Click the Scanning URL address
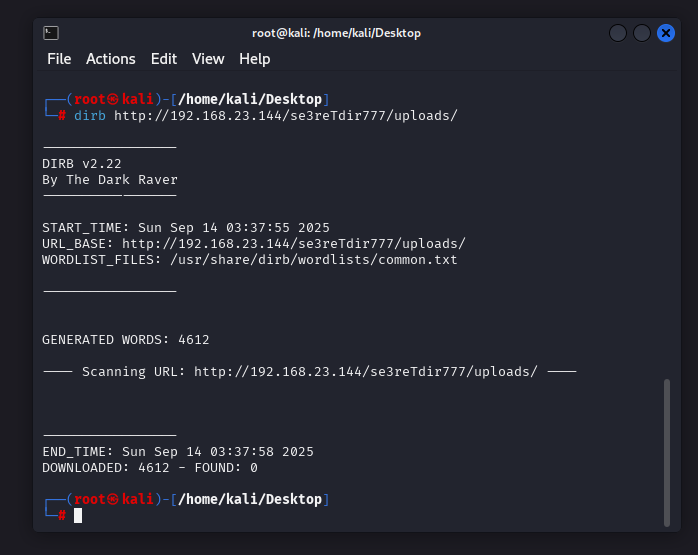 pos(365,371)
